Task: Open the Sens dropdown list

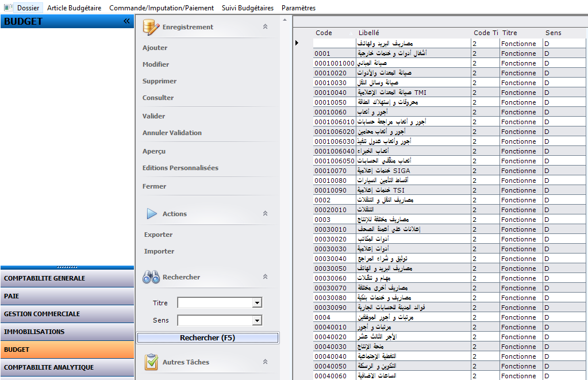Action: pyautogui.click(x=257, y=321)
